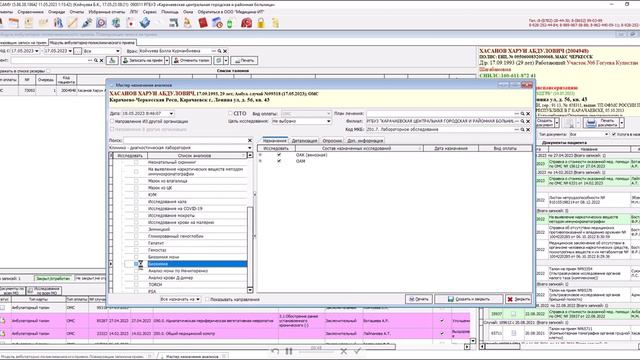Click the globe icon in main toolbar
The height and width of the screenshot is (360, 640).
tap(116, 23)
